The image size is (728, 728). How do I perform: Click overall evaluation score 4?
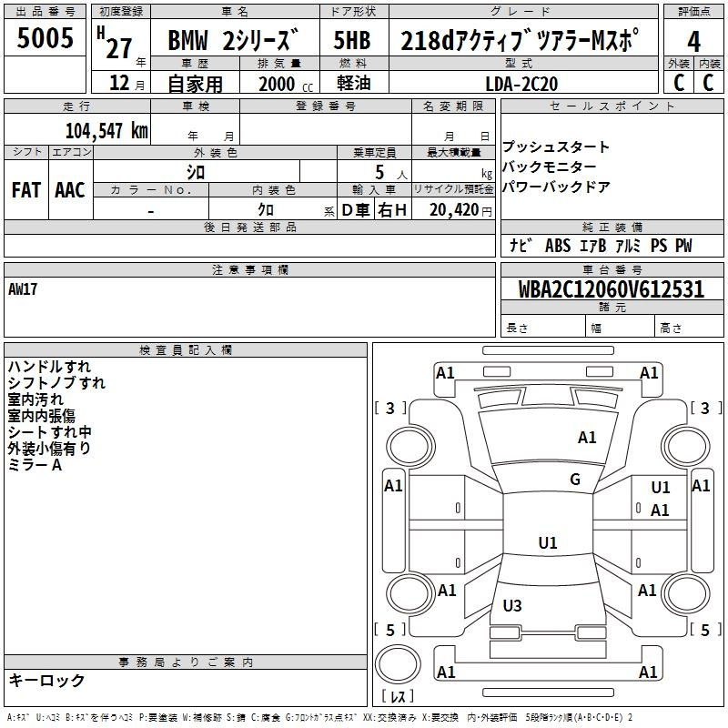tap(693, 42)
